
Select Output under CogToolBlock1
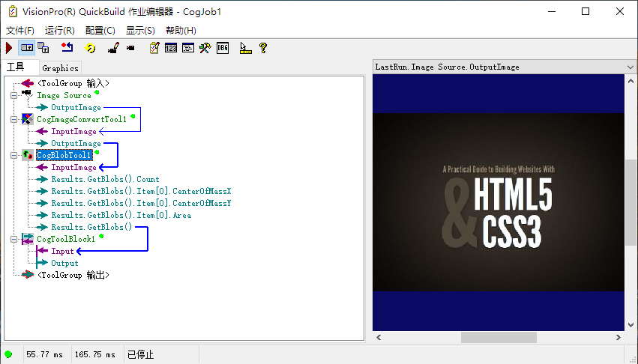[x=64, y=263]
